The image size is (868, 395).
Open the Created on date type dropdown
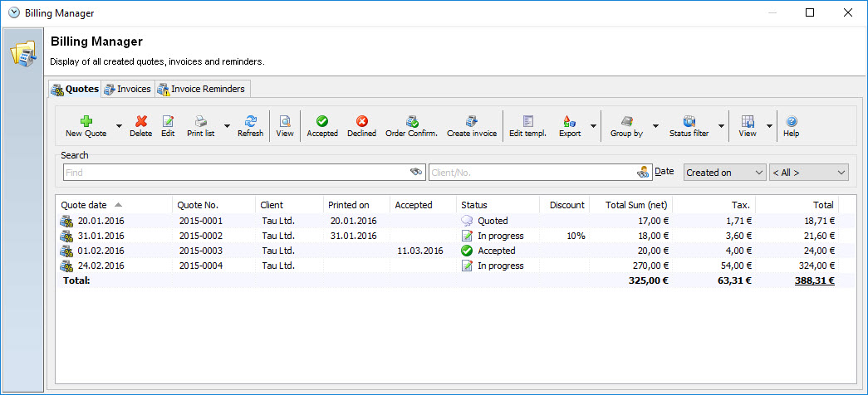pyautogui.click(x=723, y=173)
